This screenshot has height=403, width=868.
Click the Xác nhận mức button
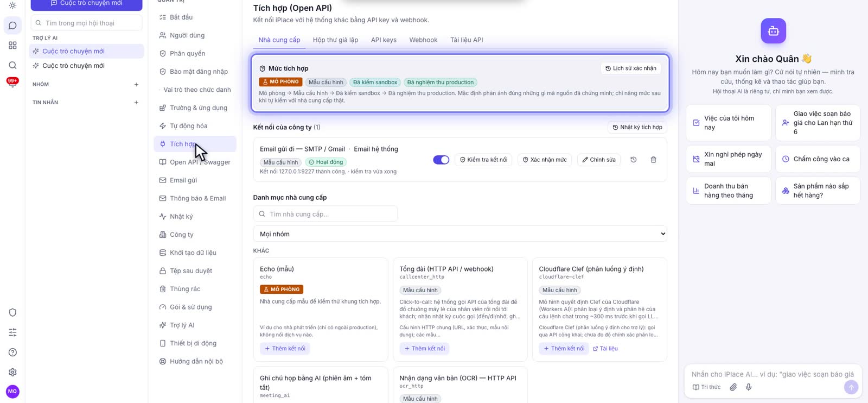[545, 160]
